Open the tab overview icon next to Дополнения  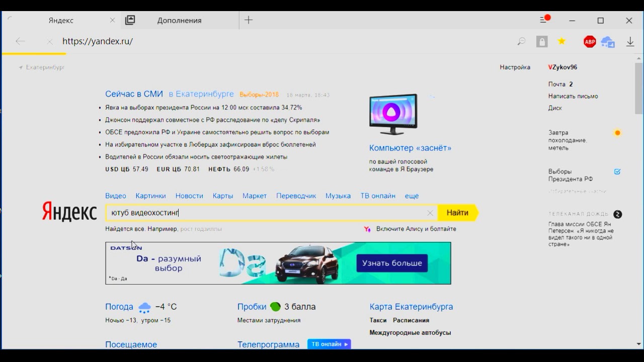130,20
